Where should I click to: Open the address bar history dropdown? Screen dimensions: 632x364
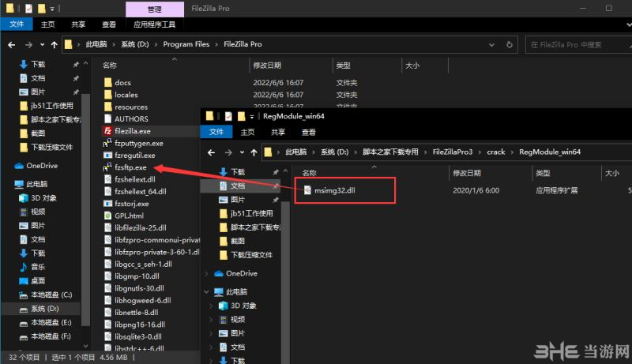491,45
